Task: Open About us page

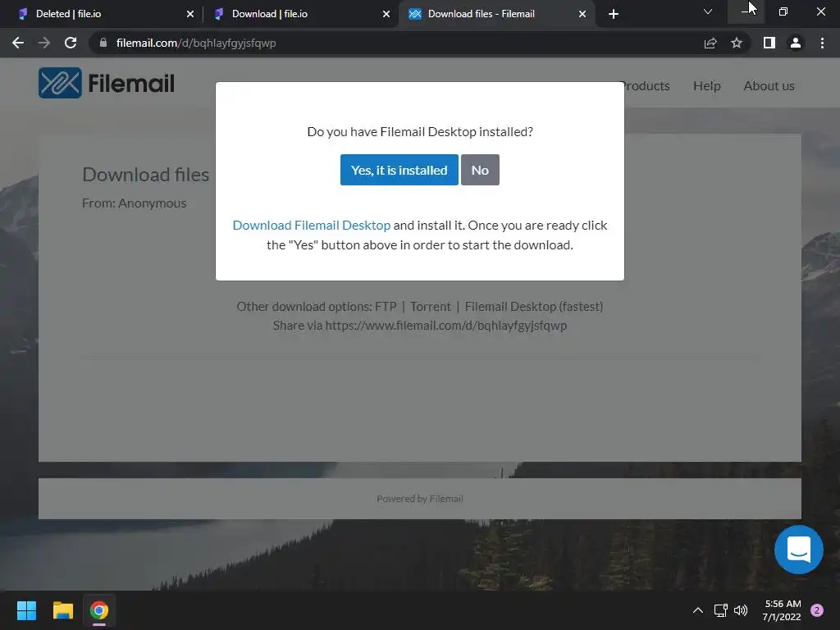Action: coord(769,85)
